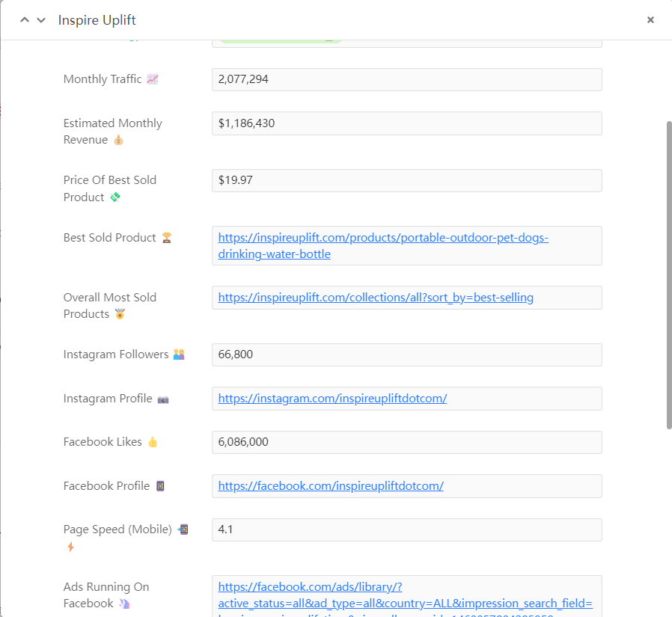Click the medal icon by Overall Most Sold Products

pyautogui.click(x=120, y=314)
